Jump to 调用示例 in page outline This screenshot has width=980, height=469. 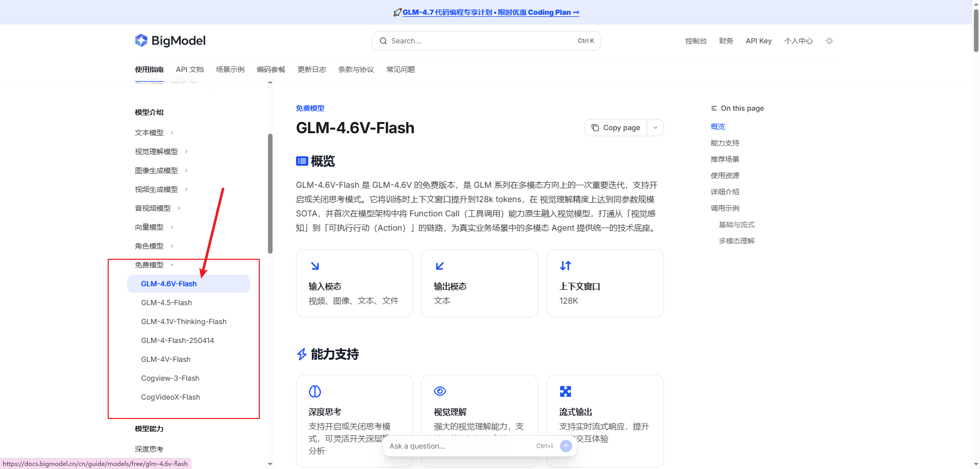pyautogui.click(x=725, y=208)
